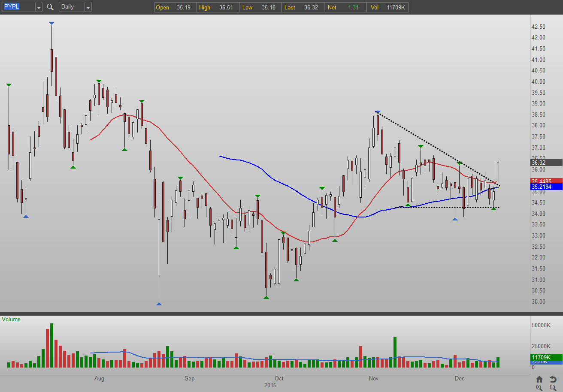Click the 40.00 price axis label
The width and height of the screenshot is (563, 392).
[x=538, y=81]
